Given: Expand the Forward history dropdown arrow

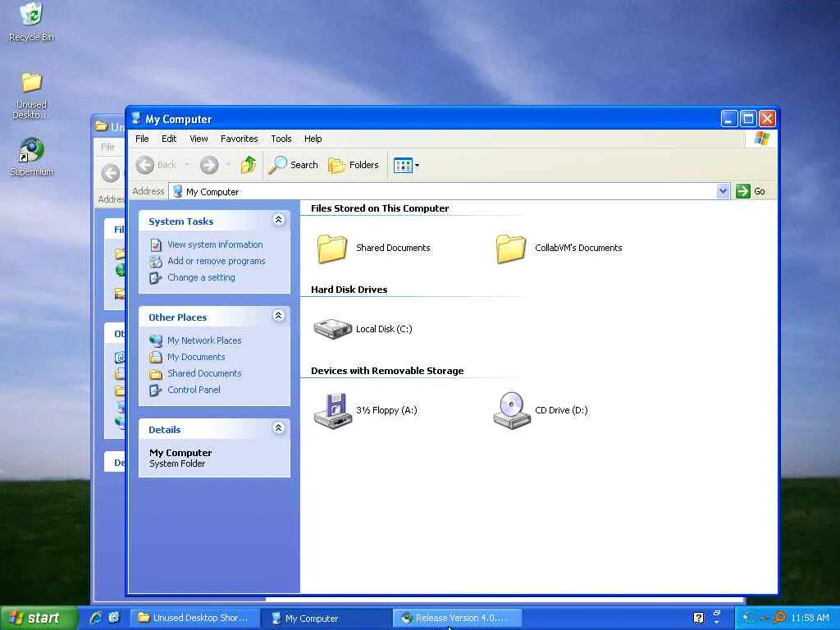Looking at the screenshot, I should pyautogui.click(x=228, y=165).
